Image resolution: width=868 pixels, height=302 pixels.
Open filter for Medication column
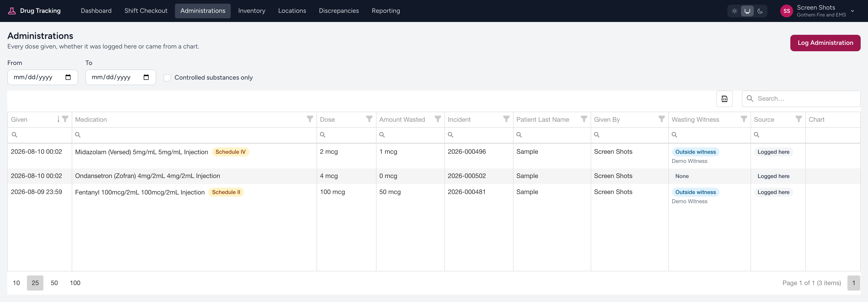coord(310,119)
